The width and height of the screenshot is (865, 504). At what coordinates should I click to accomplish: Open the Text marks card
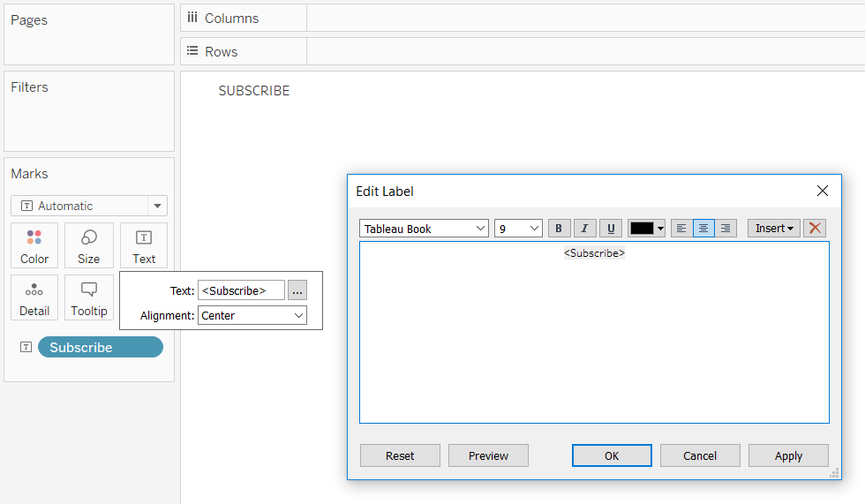pyautogui.click(x=143, y=245)
